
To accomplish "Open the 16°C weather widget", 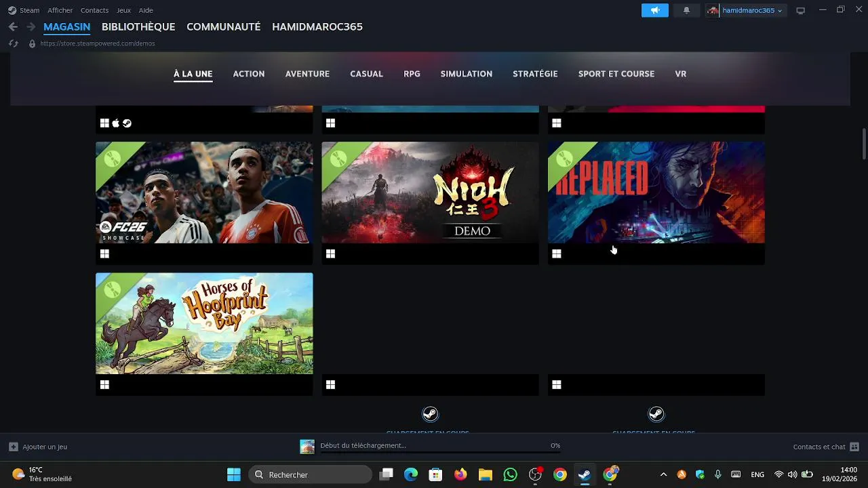I will (42, 474).
